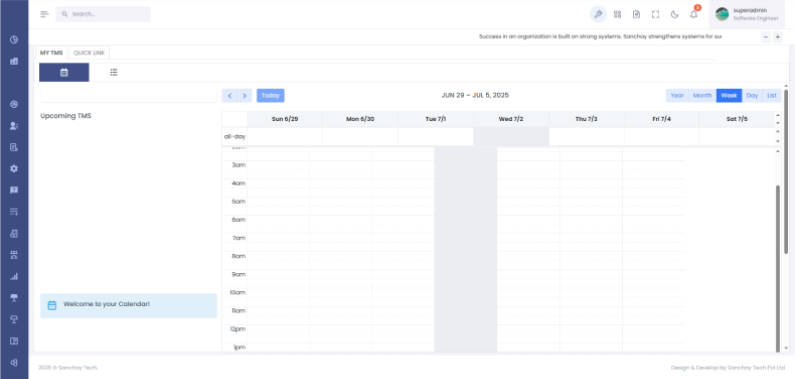Click the page scrollbar down arrow
The image size is (795, 379).
tap(786, 349)
